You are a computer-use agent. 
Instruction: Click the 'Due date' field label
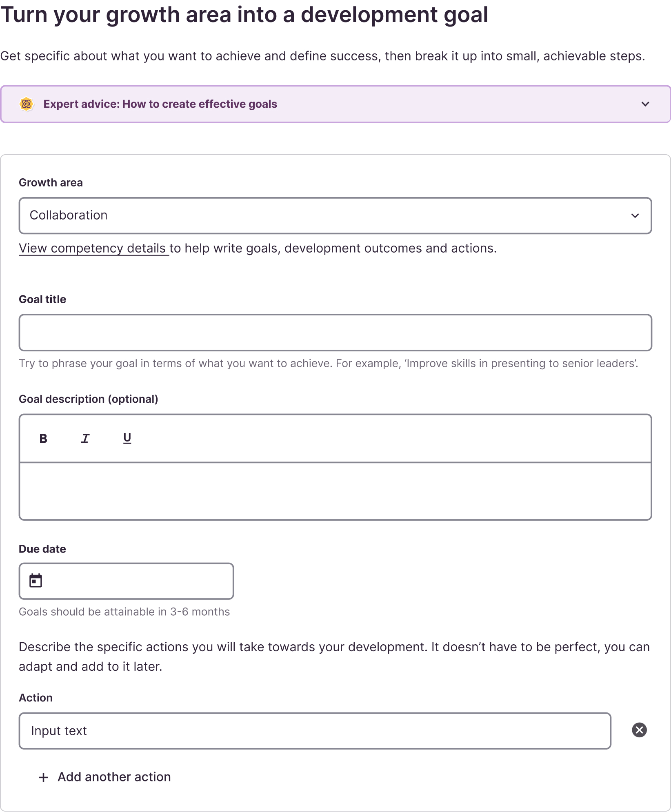point(42,549)
